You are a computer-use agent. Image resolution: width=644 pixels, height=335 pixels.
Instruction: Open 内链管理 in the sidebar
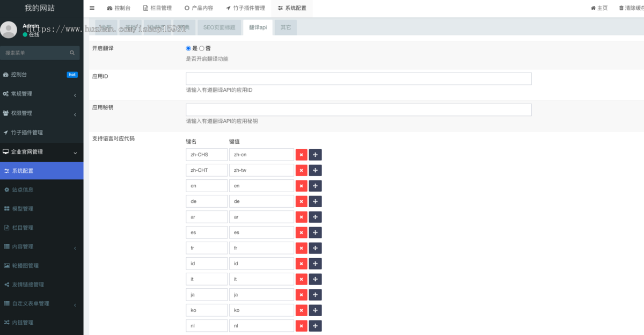tap(41, 323)
